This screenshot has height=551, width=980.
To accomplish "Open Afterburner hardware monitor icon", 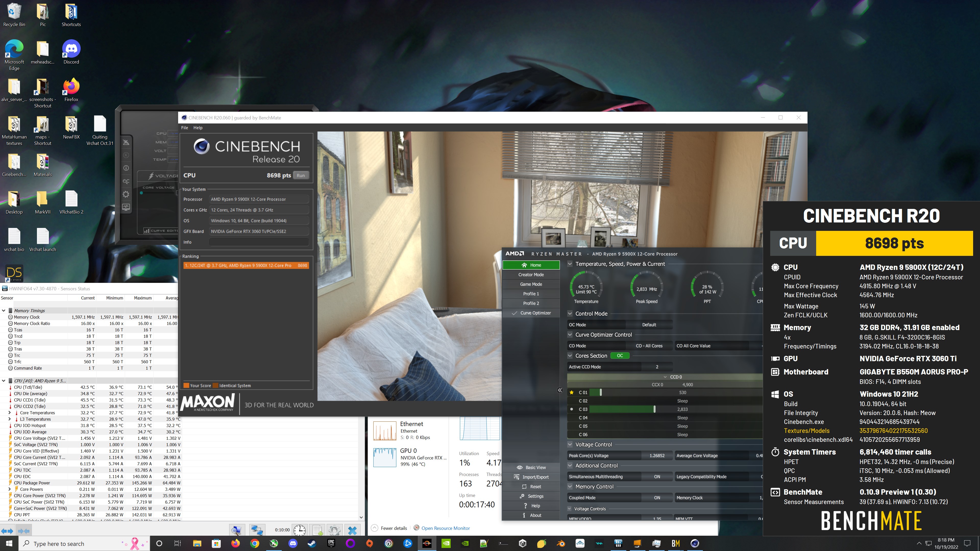I will point(126,207).
